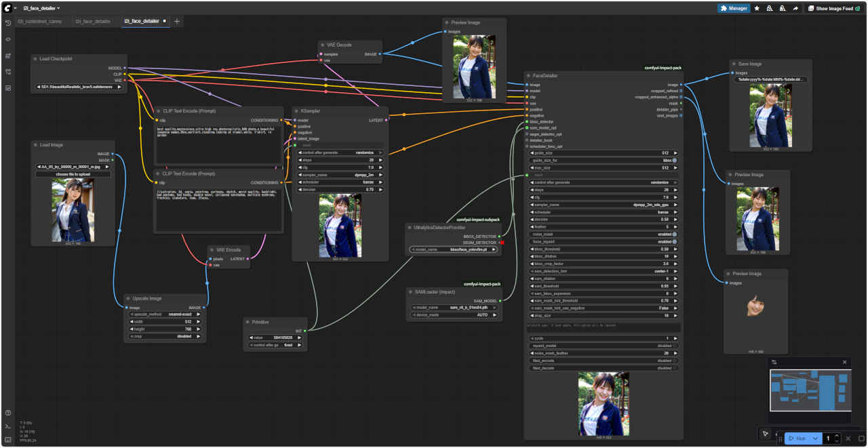Click the share arrow icon in top bar
The height and width of the screenshot is (448, 868).
pos(795,9)
